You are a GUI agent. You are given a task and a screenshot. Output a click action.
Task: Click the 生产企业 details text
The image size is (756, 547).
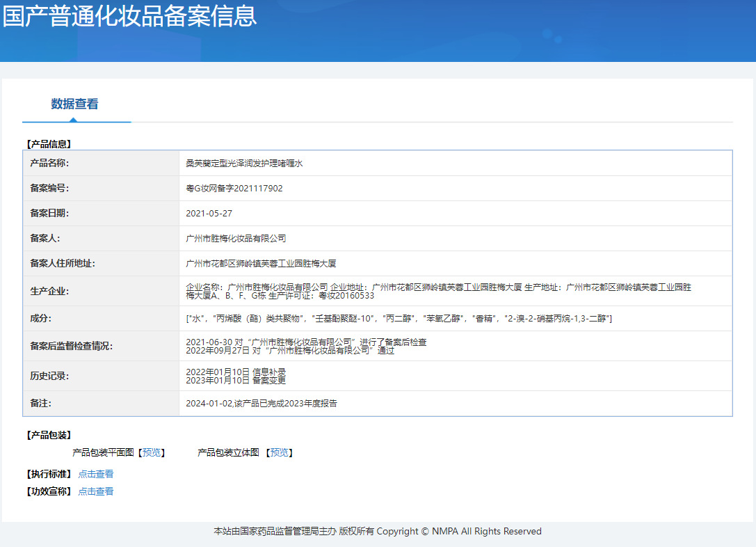click(x=438, y=292)
